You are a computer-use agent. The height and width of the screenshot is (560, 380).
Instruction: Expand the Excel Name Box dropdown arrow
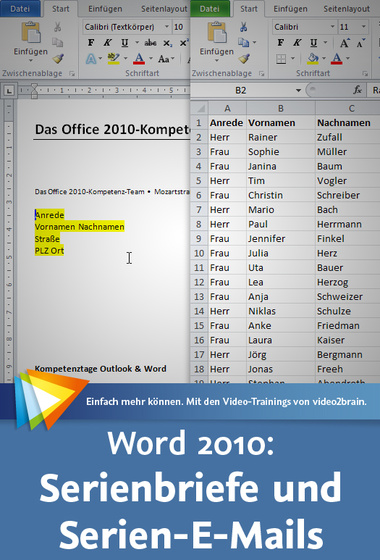tap(298, 90)
